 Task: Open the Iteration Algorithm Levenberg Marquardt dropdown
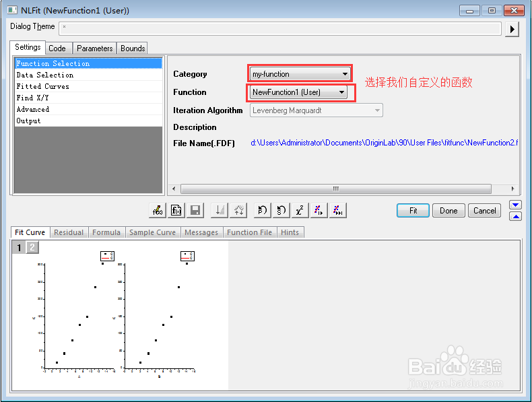317,110
